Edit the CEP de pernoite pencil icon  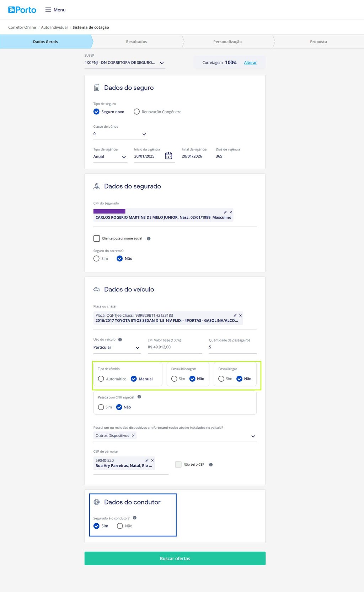click(x=147, y=460)
